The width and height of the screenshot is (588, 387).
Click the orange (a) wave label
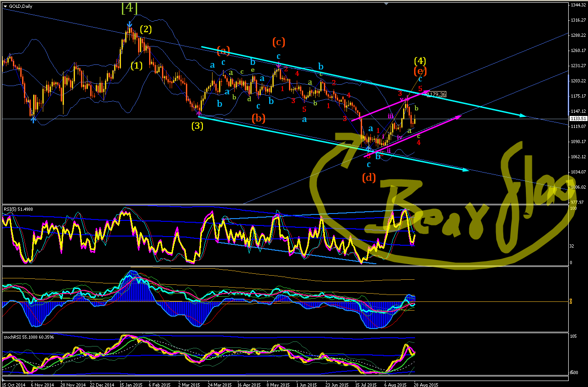(223, 50)
